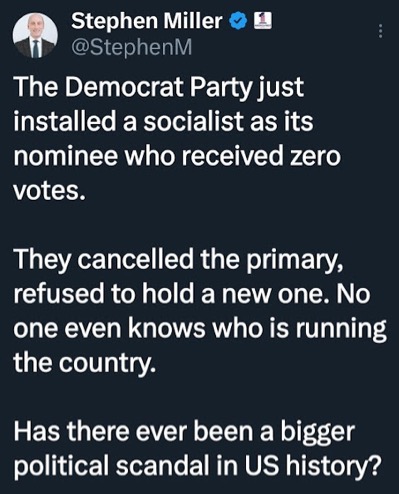Click the words "the country."
The width and height of the screenshot is (399, 494).
tap(84, 364)
